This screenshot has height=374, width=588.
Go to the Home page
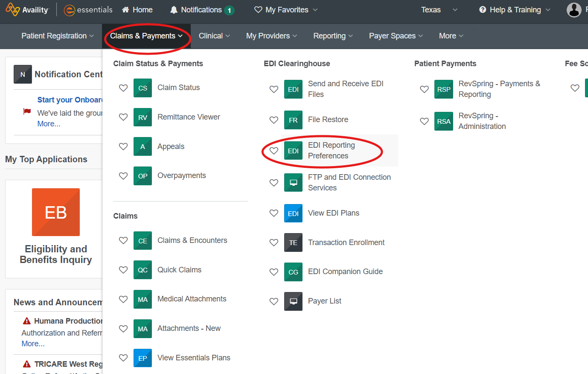(137, 10)
